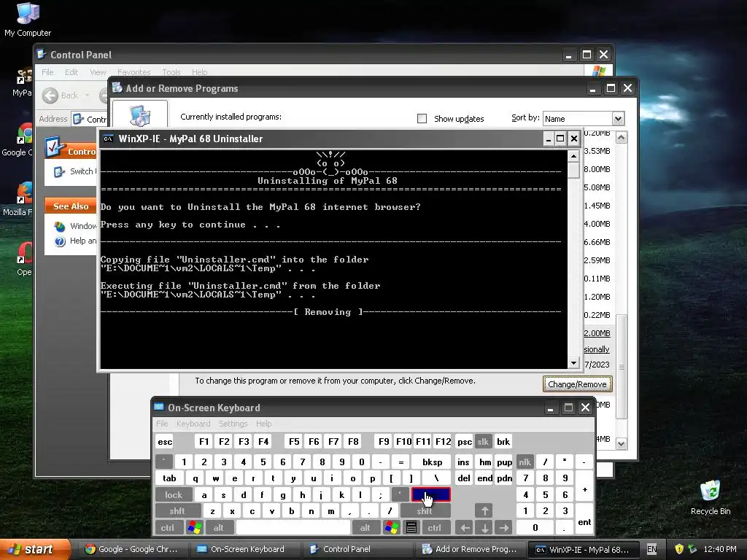This screenshot has height=560, width=747.
Task: Click the spacebar on On-Screen Keyboard
Action: (x=293, y=528)
